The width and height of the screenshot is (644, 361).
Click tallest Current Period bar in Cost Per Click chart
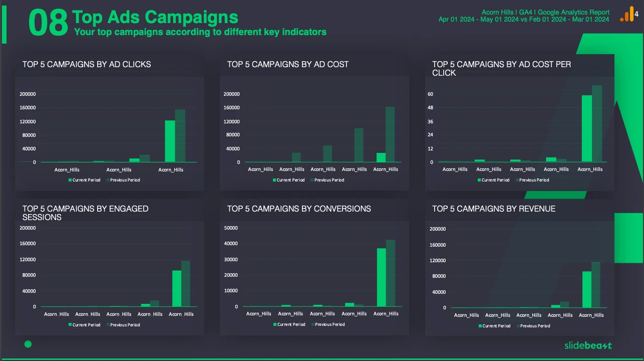[587, 129]
